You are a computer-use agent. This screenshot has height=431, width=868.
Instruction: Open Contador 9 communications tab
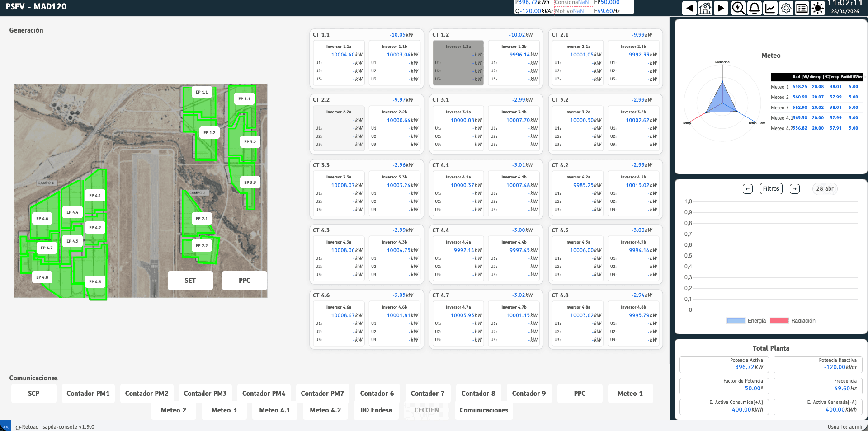click(529, 394)
